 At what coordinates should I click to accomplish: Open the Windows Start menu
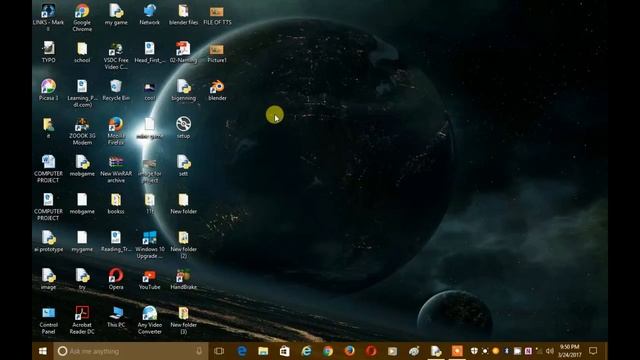[x=42, y=351]
